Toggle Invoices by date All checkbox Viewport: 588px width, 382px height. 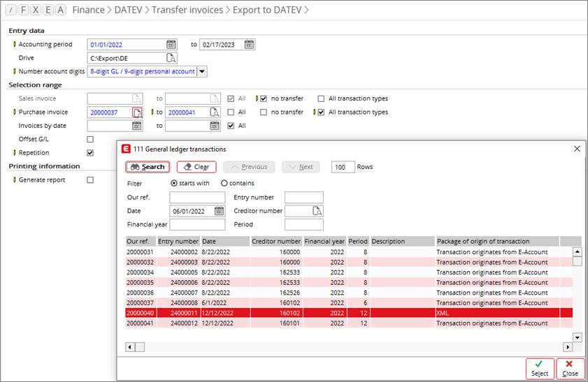(x=231, y=126)
